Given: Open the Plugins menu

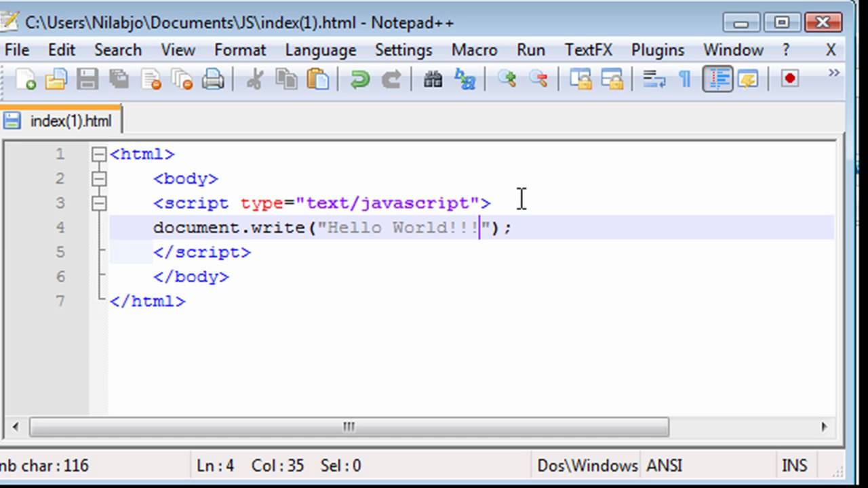Looking at the screenshot, I should [658, 50].
